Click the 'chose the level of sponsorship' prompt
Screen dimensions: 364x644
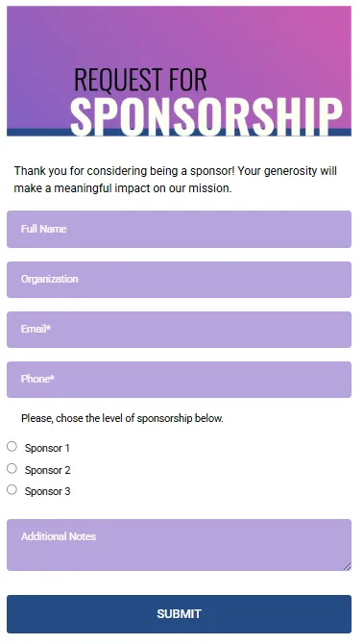point(122,418)
